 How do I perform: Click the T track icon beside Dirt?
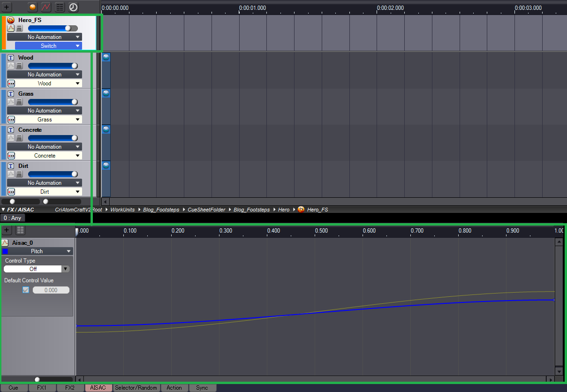[x=11, y=166]
